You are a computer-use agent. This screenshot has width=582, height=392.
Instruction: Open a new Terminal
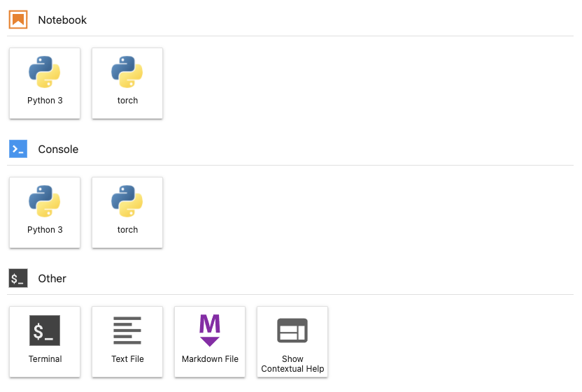click(x=45, y=342)
